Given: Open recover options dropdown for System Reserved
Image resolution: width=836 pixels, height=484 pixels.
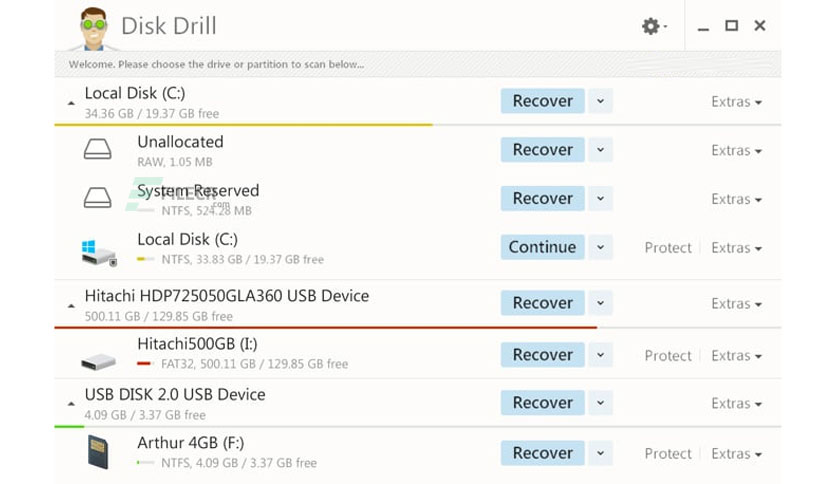Looking at the screenshot, I should 600,198.
